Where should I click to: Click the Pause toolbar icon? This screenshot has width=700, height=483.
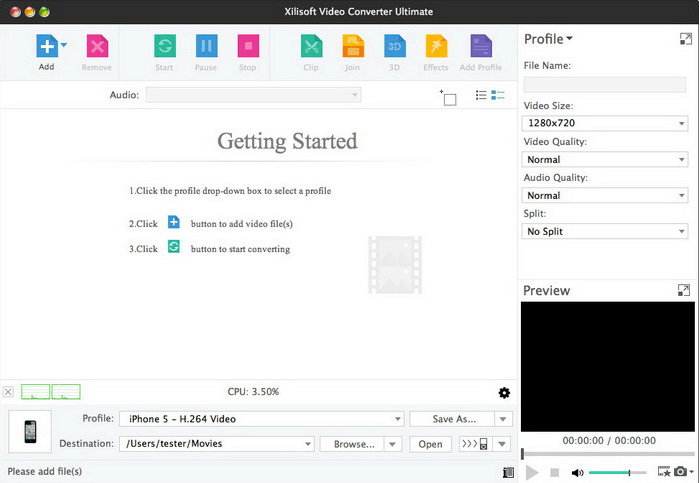[206, 46]
